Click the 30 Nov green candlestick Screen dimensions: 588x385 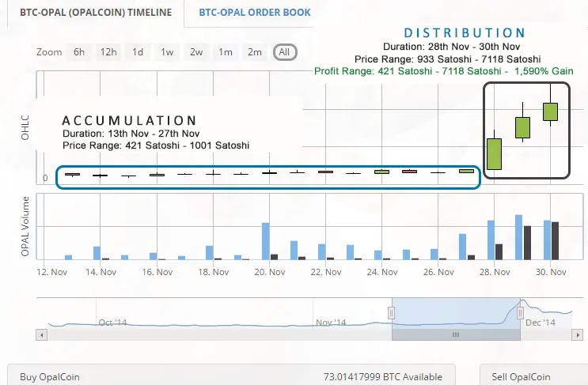coord(551,111)
